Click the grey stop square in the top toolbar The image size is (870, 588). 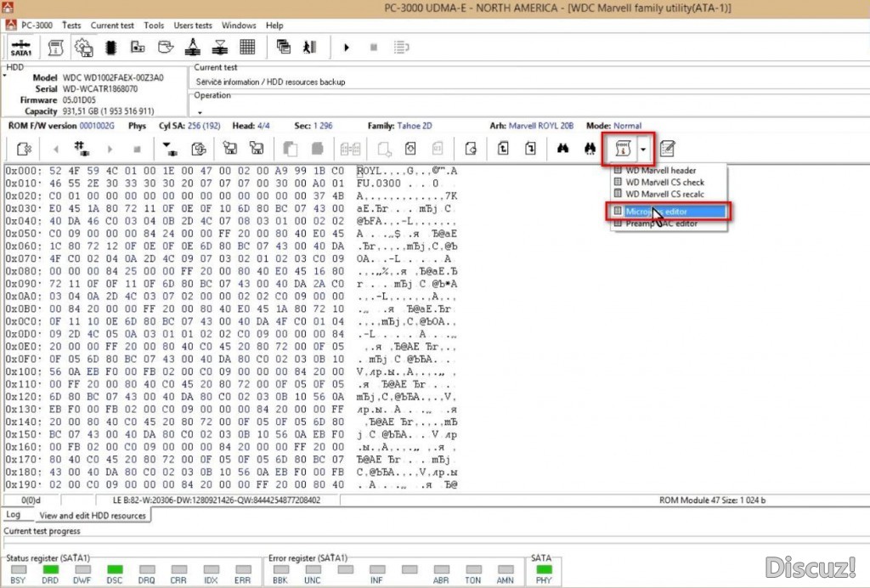[374, 48]
